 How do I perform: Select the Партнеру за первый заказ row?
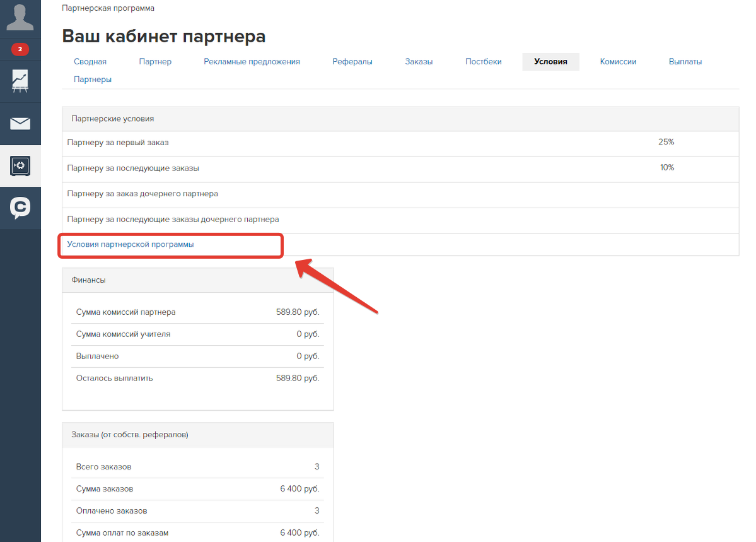(400, 143)
